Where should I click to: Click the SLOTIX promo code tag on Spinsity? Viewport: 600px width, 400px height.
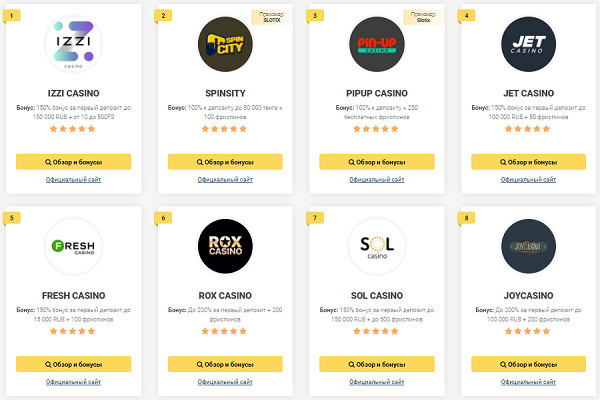(x=267, y=17)
